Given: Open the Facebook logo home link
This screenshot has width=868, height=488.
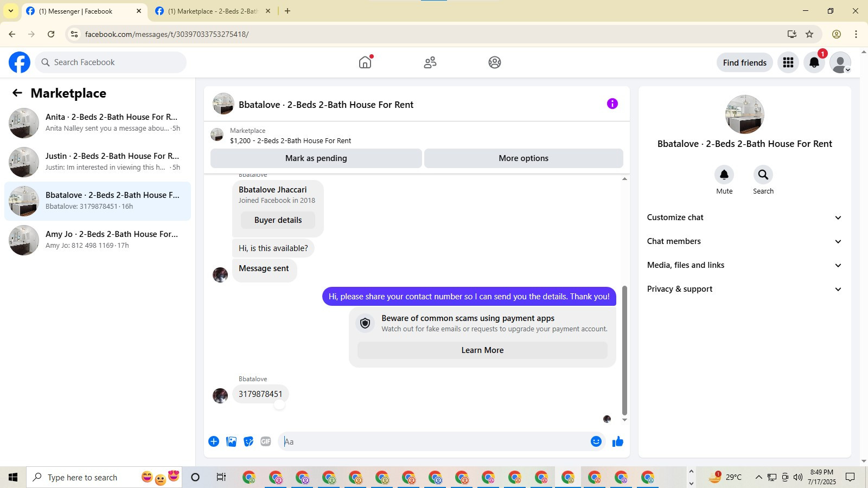Looking at the screenshot, I should [20, 62].
